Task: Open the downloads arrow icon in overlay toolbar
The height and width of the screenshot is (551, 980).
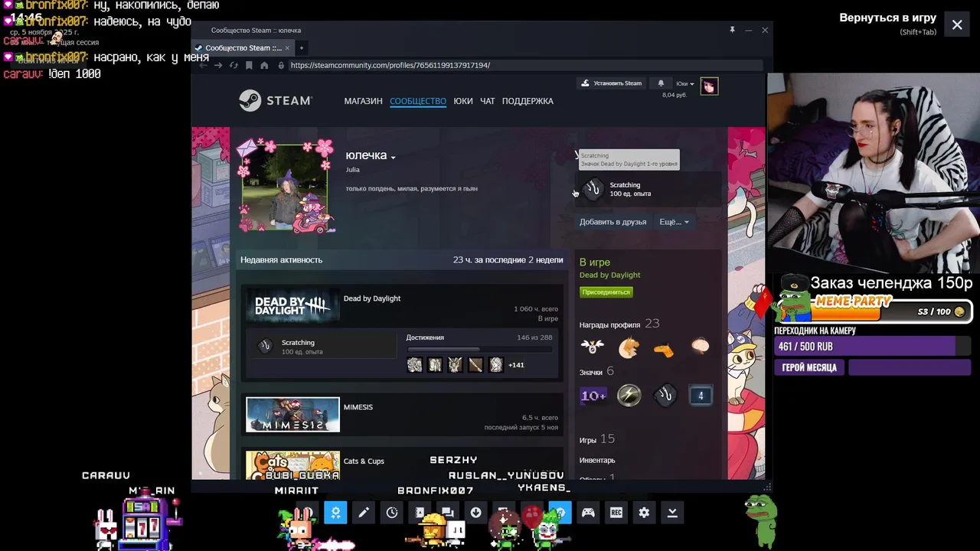Action: [x=475, y=513]
